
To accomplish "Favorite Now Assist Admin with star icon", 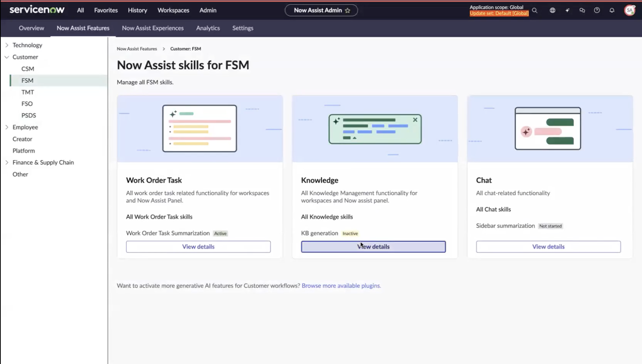I will coord(348,11).
